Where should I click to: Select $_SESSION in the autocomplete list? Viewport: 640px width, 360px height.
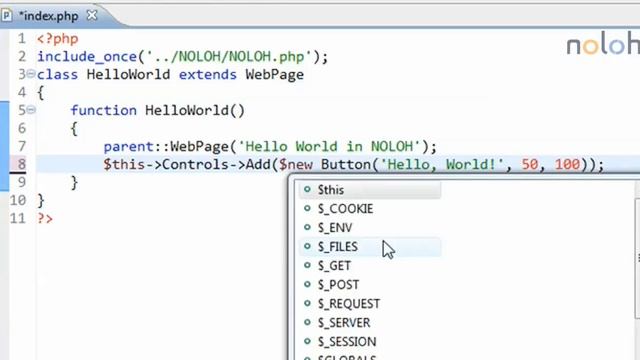370,341
